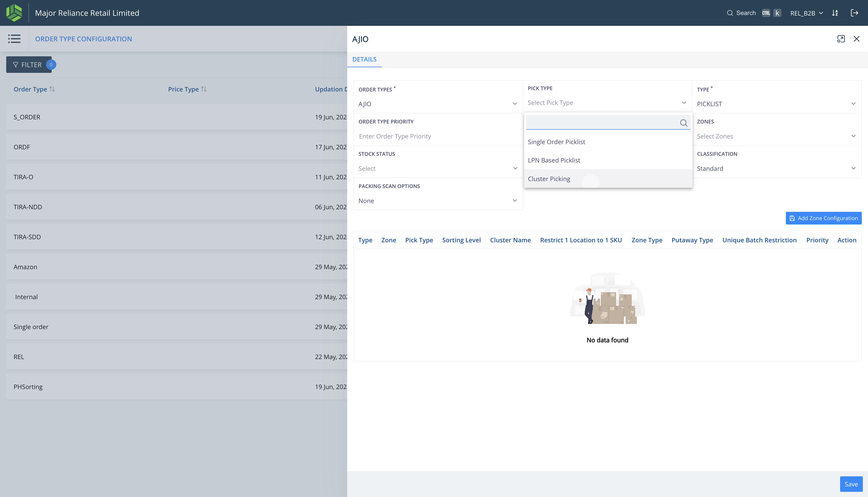The width and height of the screenshot is (868, 497).
Task: Open the REL_B2B account dropdown
Action: [x=807, y=13]
